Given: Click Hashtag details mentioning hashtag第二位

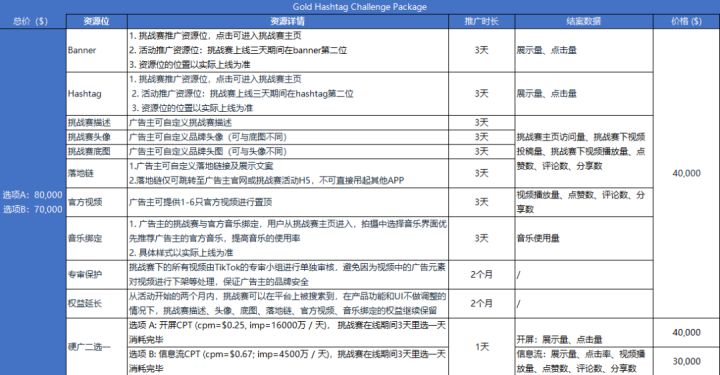Looking at the screenshot, I should point(288,94).
